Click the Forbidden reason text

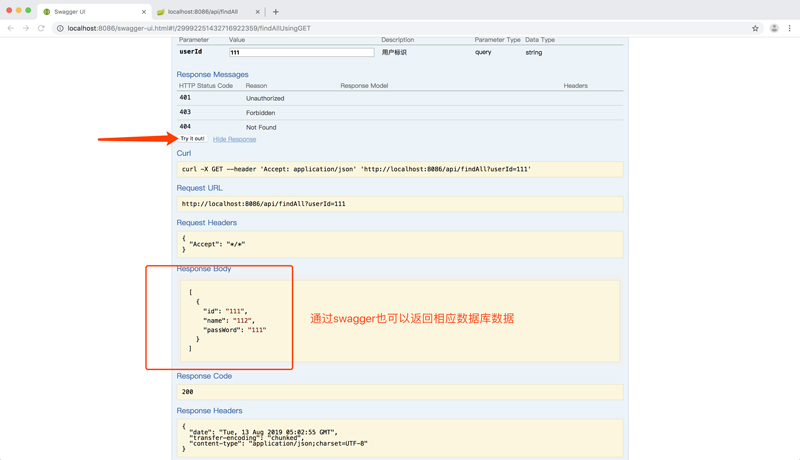coord(260,113)
